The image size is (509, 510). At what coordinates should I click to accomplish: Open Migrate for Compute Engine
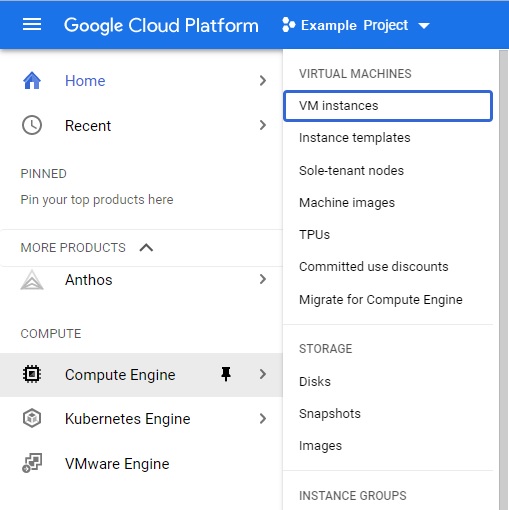coord(381,300)
